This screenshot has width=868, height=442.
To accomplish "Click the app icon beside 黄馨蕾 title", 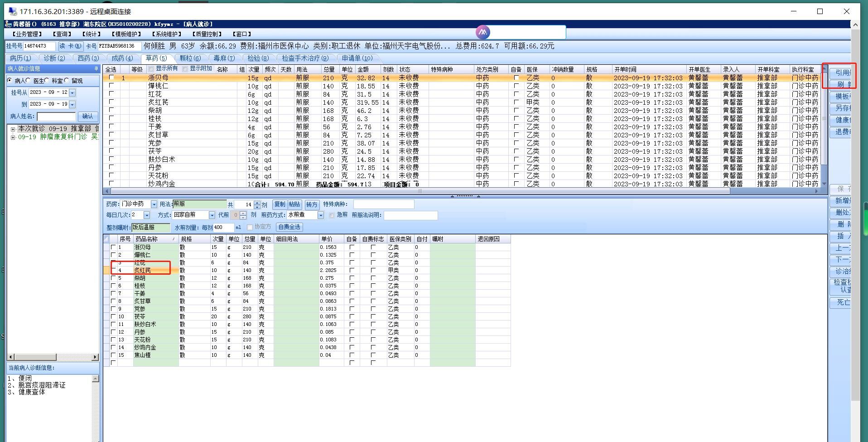I will pos(8,24).
